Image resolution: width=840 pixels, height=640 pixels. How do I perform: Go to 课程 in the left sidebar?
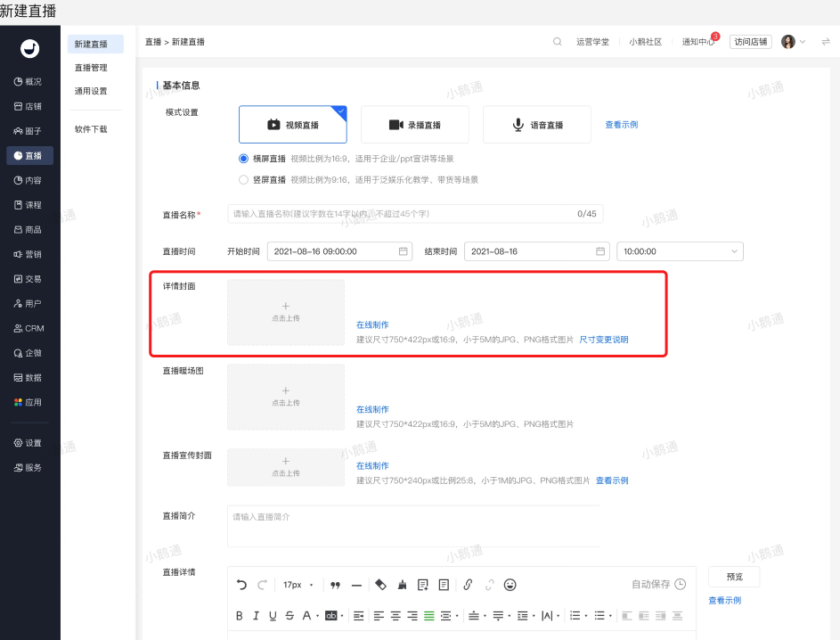(x=28, y=205)
